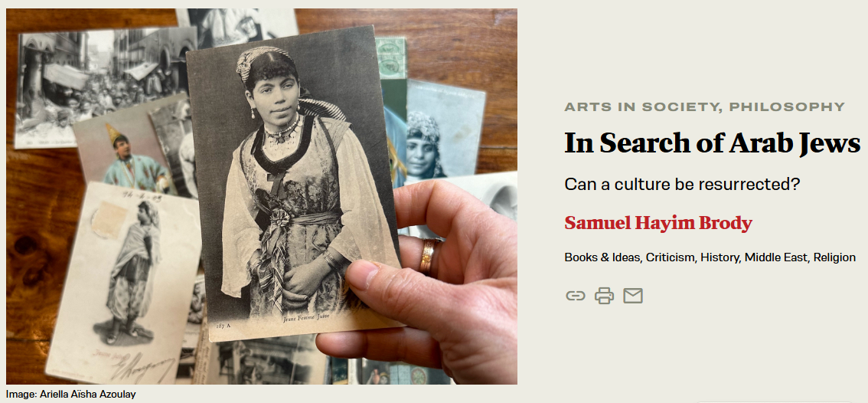
Task: View author Samuel Hayim Brody's page
Action: point(658,223)
